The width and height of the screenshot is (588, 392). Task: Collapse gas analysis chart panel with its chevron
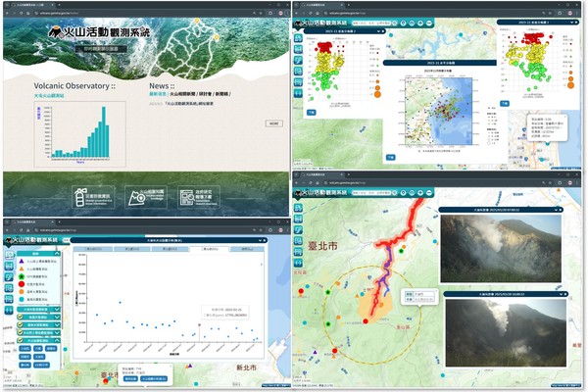pyautogui.click(x=260, y=240)
